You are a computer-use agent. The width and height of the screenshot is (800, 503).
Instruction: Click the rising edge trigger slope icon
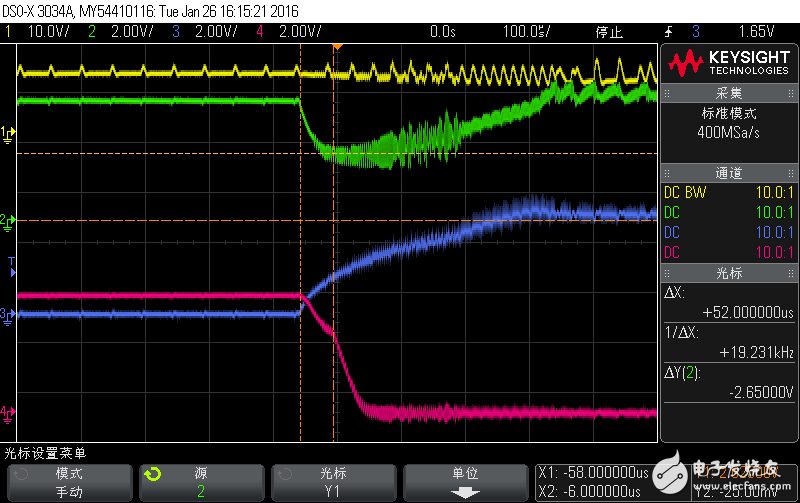pos(667,31)
